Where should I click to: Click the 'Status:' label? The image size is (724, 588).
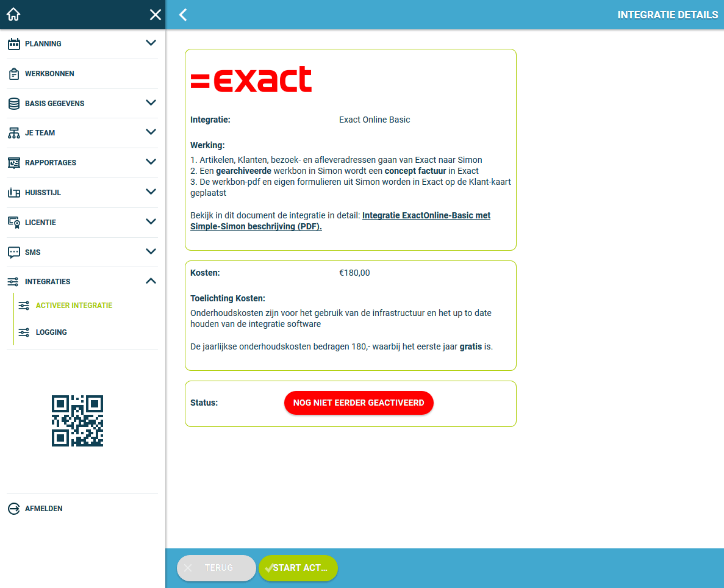pyautogui.click(x=204, y=403)
